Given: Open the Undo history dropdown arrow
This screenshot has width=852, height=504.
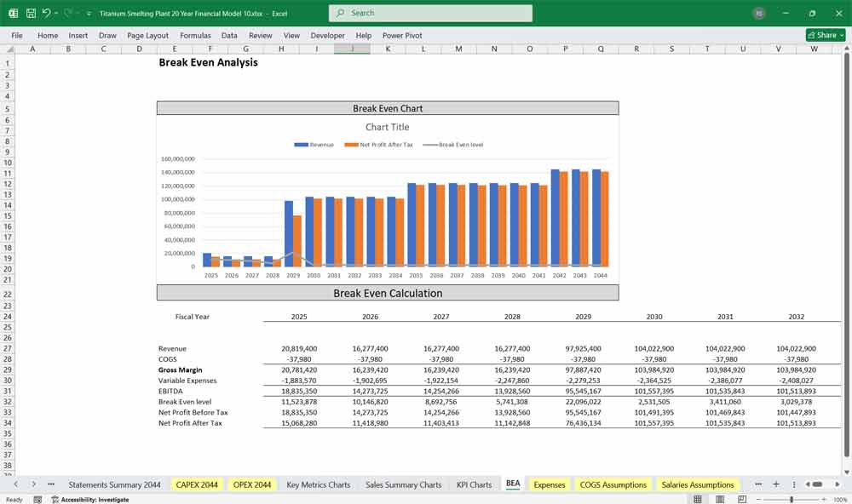Looking at the screenshot, I should pyautogui.click(x=55, y=13).
